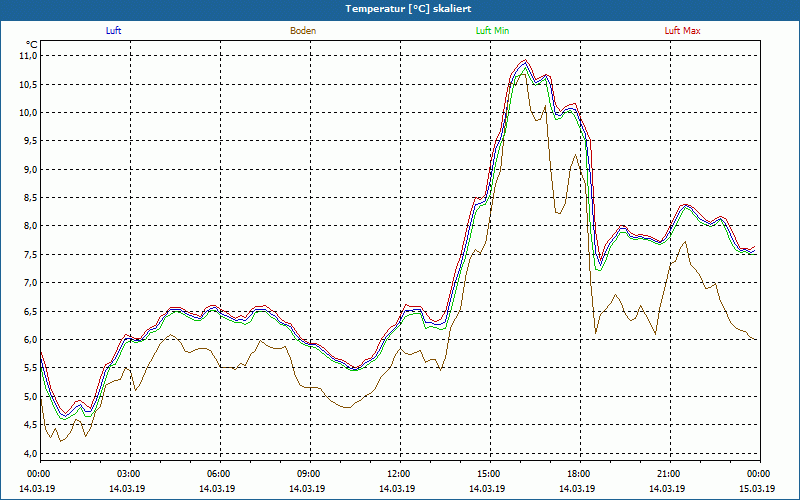
Task: Click the 15.03.19 date label
Action: click(x=758, y=489)
